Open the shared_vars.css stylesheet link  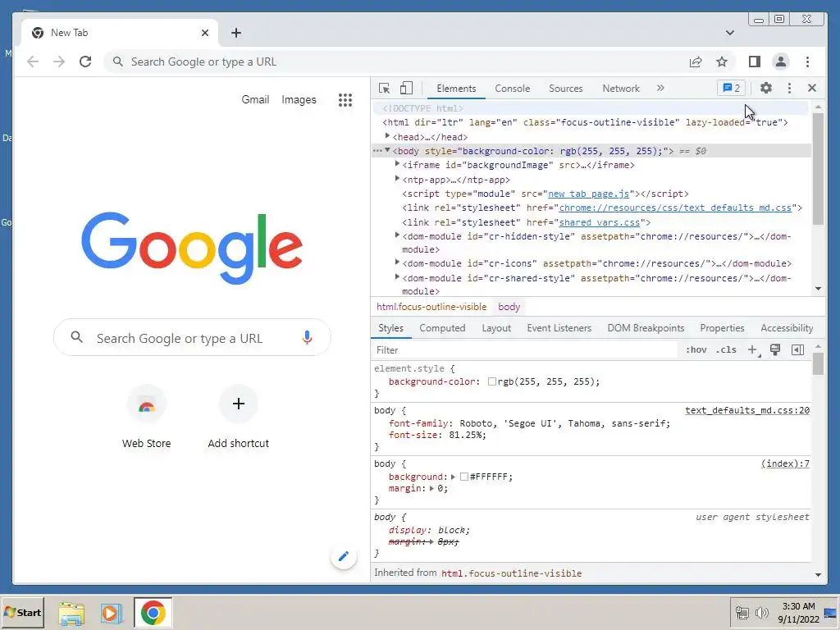click(x=600, y=222)
